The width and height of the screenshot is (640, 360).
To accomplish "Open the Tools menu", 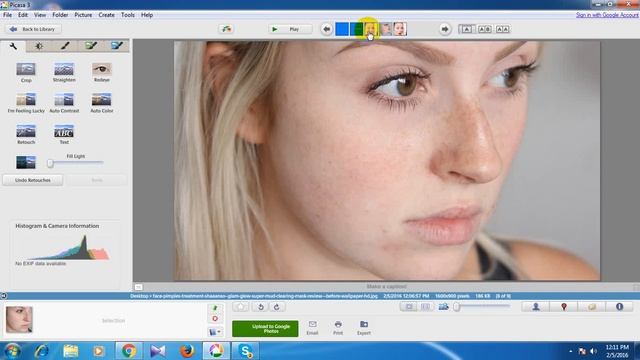I will pos(128,15).
